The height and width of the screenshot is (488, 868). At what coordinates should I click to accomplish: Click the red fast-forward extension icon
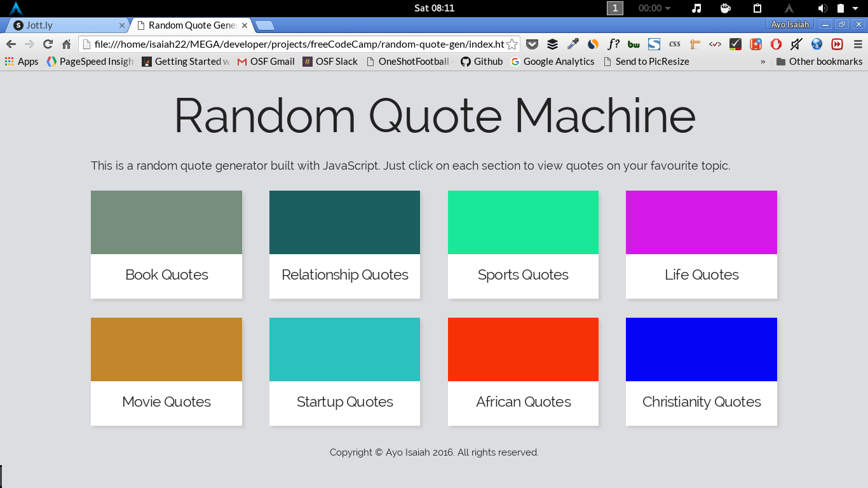837,44
